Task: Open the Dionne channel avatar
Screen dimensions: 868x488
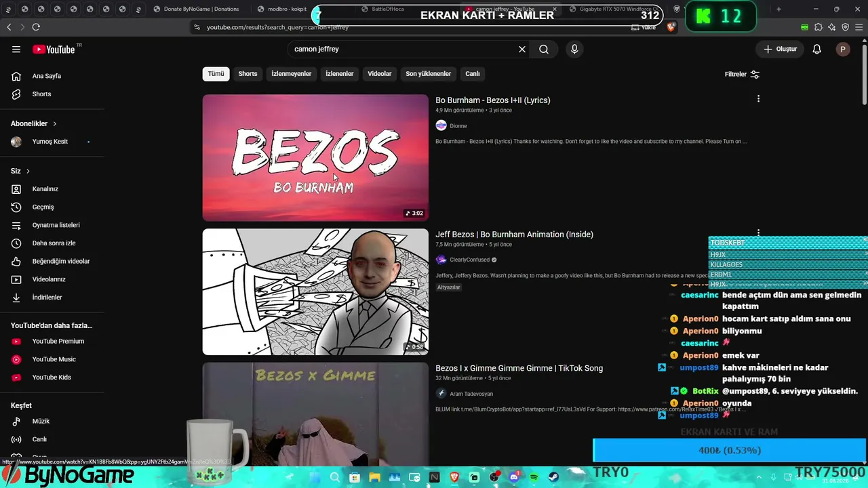Action: [x=441, y=125]
